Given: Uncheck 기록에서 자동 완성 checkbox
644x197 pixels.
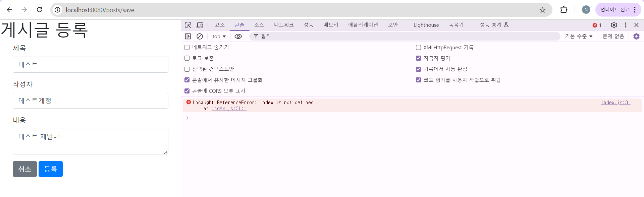Looking at the screenshot, I should pyautogui.click(x=418, y=69).
